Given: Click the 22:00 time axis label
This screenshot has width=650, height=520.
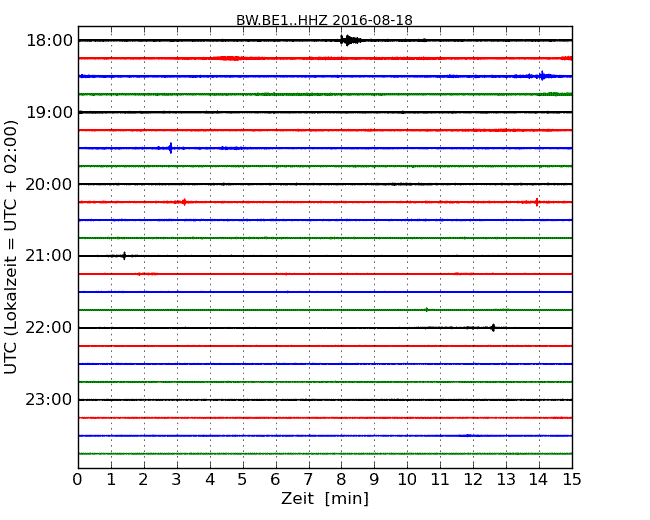Looking at the screenshot, I should [x=49, y=328].
